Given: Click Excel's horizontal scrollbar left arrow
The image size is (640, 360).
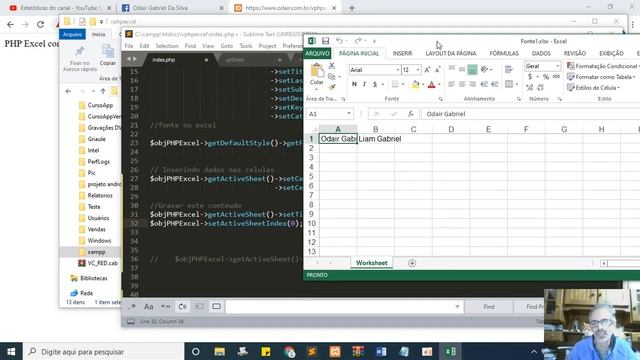Looking at the screenshot, I should pos(603,263).
